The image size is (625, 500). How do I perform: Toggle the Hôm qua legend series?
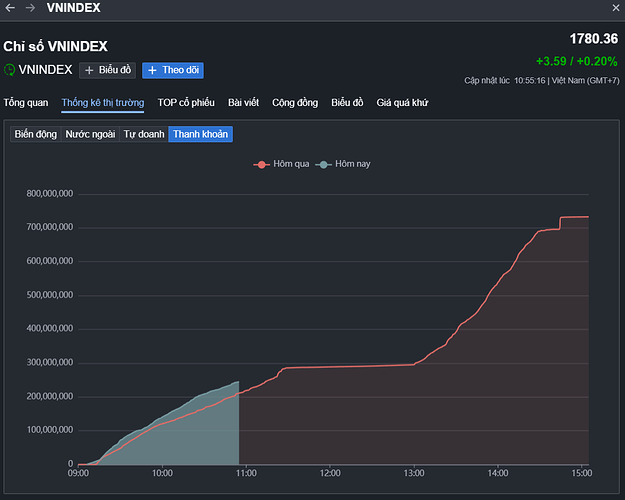click(x=281, y=164)
